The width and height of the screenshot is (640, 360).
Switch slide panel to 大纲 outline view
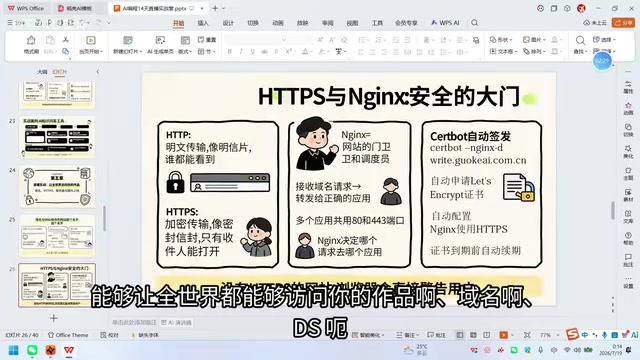point(42,72)
